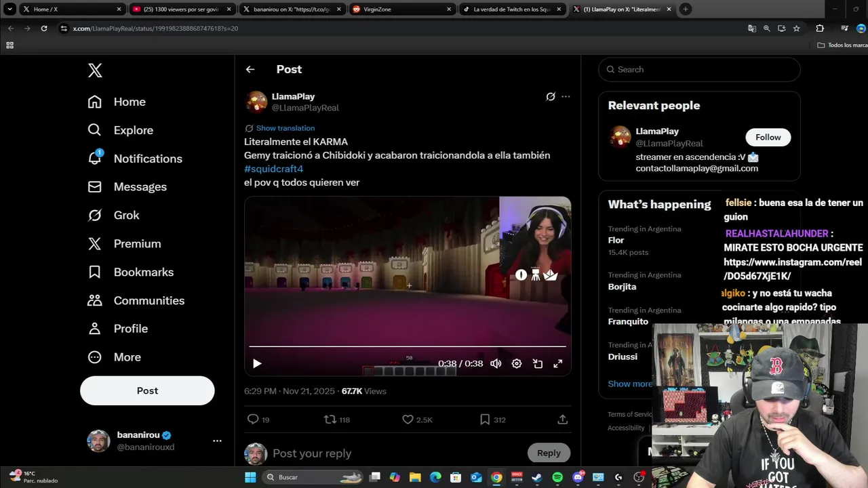This screenshot has height=488, width=868.
Task: Click the taskbar Buscar search box
Action: tap(313, 477)
